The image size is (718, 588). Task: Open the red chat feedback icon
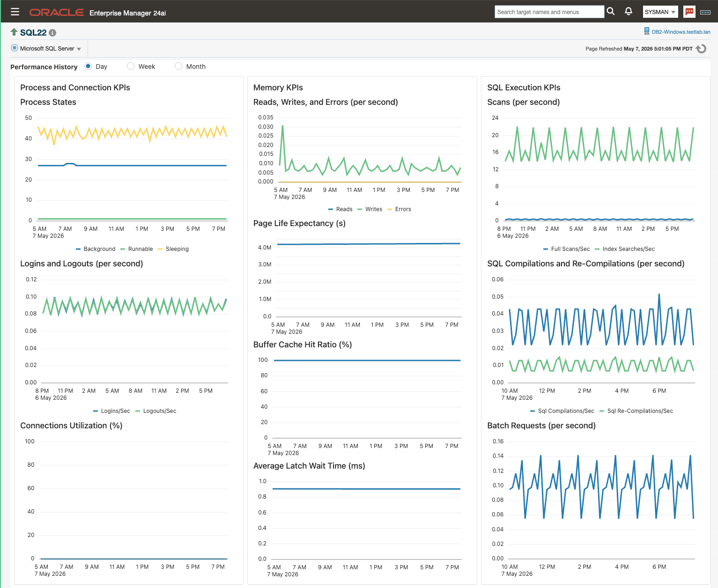[689, 12]
